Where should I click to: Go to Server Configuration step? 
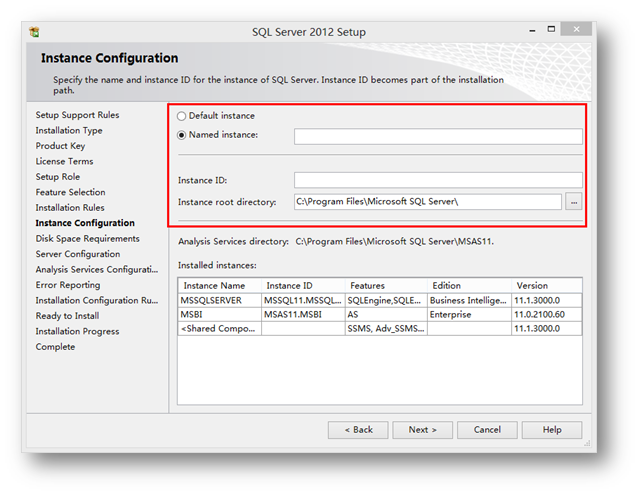coord(78,254)
